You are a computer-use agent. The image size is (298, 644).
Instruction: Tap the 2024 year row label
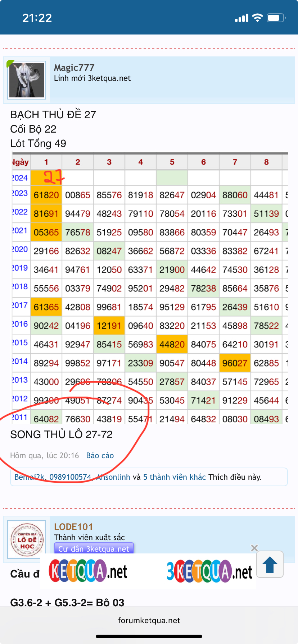(x=20, y=178)
